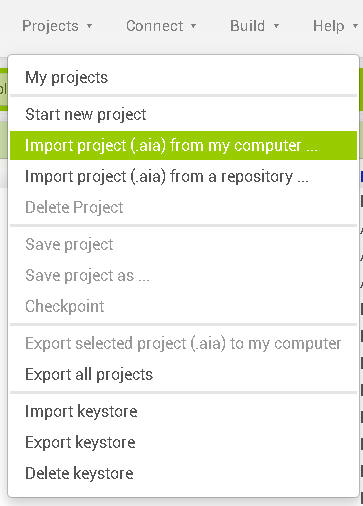
Task: Choose Start new project
Action: 183,114
